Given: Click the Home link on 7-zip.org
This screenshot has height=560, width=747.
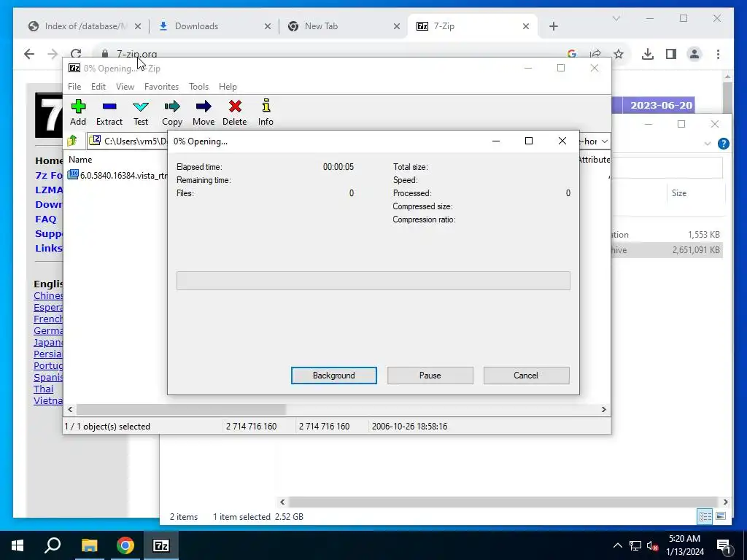Looking at the screenshot, I should (49, 160).
